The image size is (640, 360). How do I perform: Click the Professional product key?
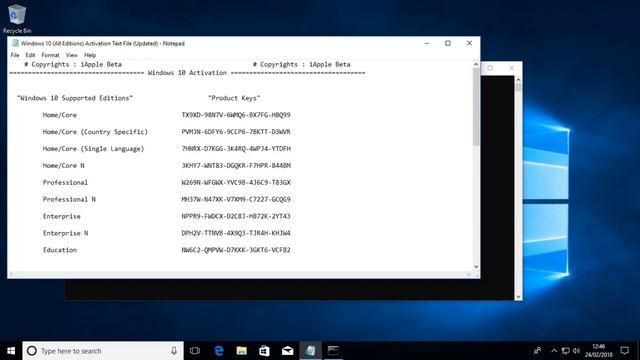point(236,182)
